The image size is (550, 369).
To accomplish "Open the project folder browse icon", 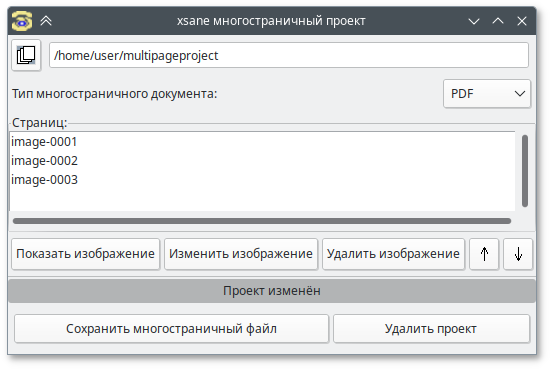I will [x=26, y=55].
